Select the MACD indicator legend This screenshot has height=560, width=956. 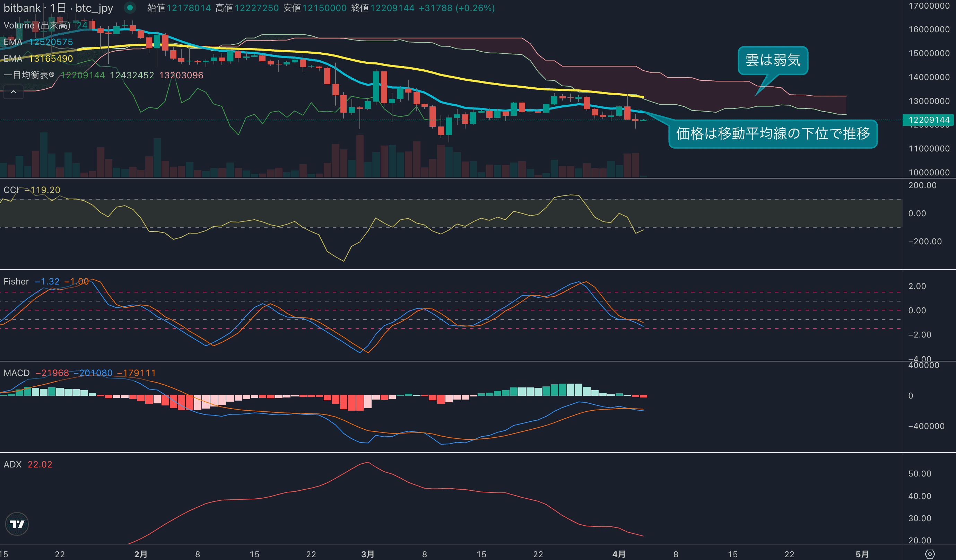[16, 373]
